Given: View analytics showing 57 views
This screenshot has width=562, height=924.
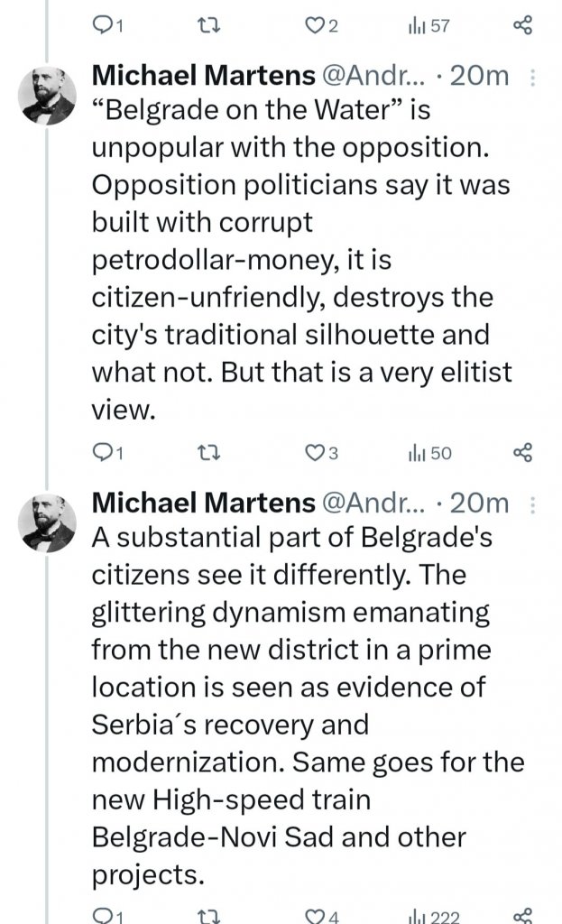Looking at the screenshot, I should [x=429, y=27].
